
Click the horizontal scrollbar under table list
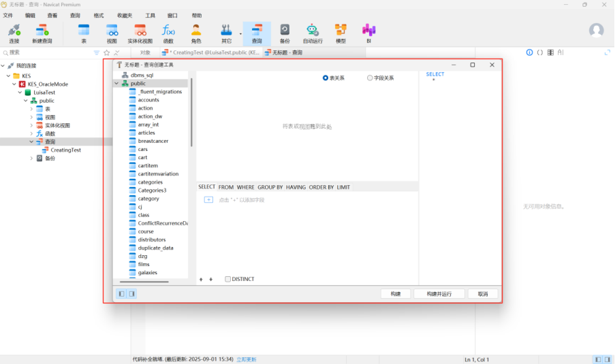point(144,281)
